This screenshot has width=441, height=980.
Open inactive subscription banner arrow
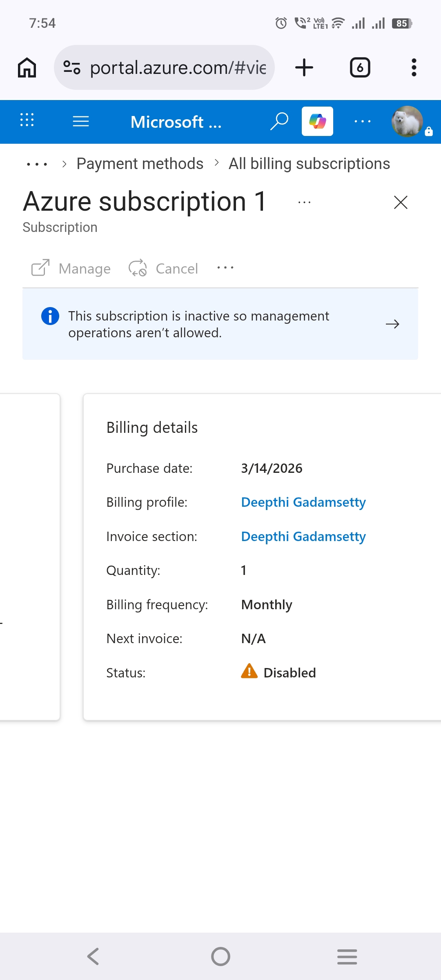coord(392,324)
